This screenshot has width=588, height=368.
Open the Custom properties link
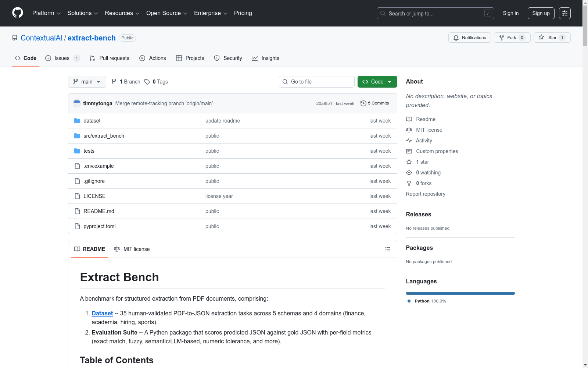(x=437, y=151)
